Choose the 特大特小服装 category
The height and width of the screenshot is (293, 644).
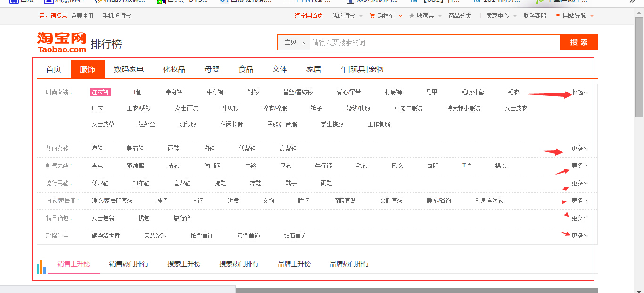click(x=463, y=108)
